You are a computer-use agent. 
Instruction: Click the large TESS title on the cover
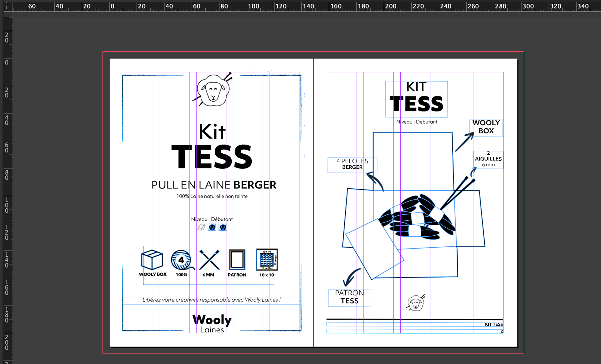pyautogui.click(x=212, y=157)
